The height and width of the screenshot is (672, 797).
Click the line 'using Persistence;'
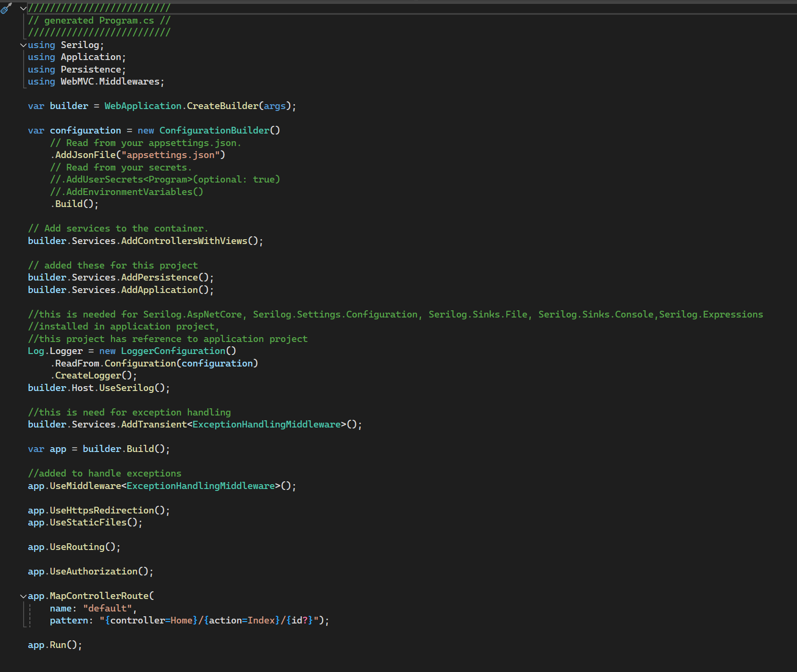pyautogui.click(x=77, y=70)
